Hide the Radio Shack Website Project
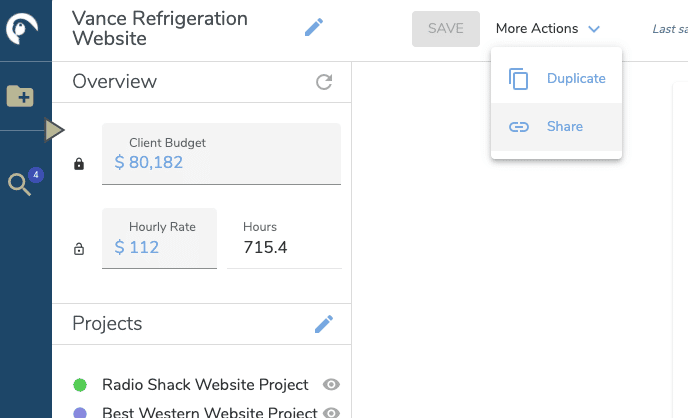 [x=332, y=385]
